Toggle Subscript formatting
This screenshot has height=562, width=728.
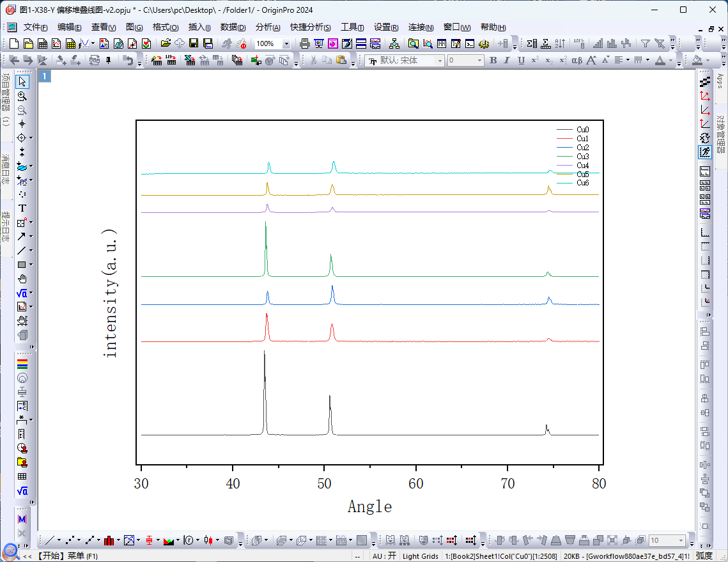pyautogui.click(x=549, y=60)
